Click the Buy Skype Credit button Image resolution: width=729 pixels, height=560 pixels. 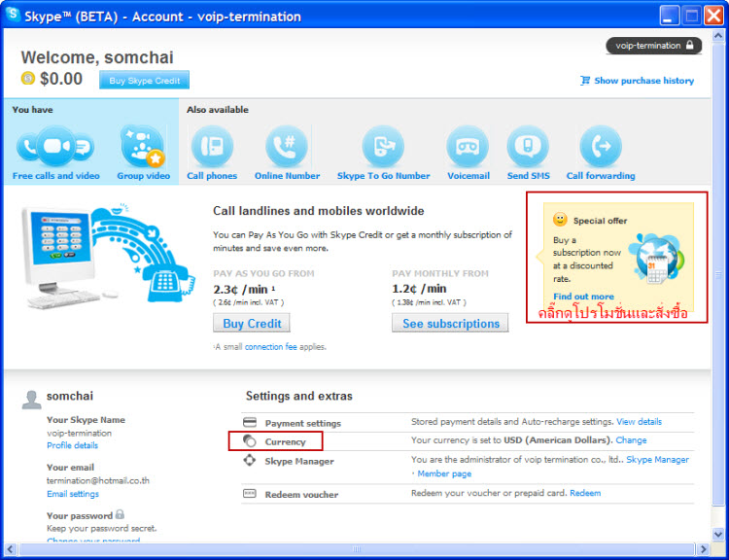pyautogui.click(x=144, y=80)
